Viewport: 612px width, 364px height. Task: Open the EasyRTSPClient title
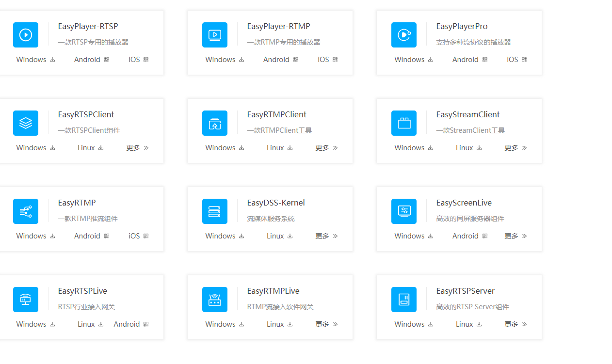tap(86, 115)
